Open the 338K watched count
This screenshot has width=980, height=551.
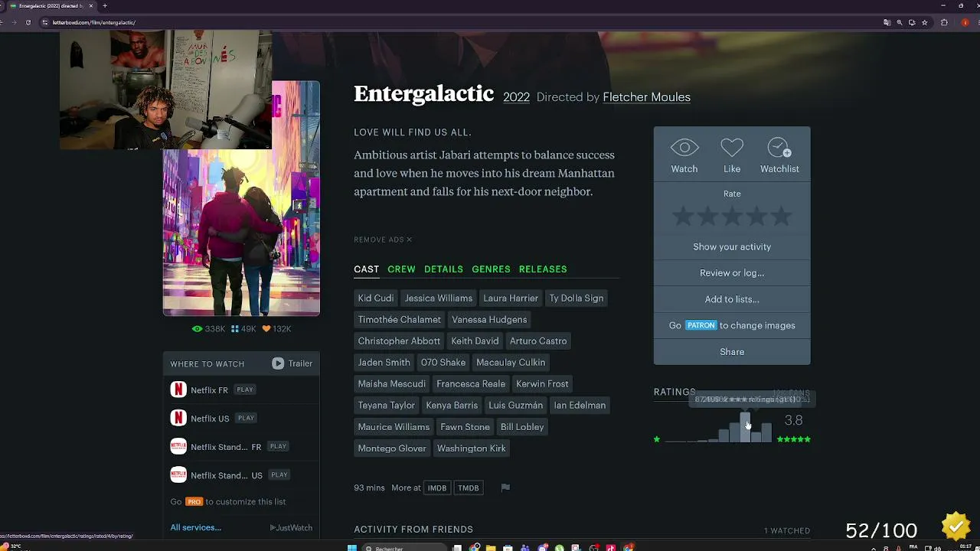(x=208, y=329)
